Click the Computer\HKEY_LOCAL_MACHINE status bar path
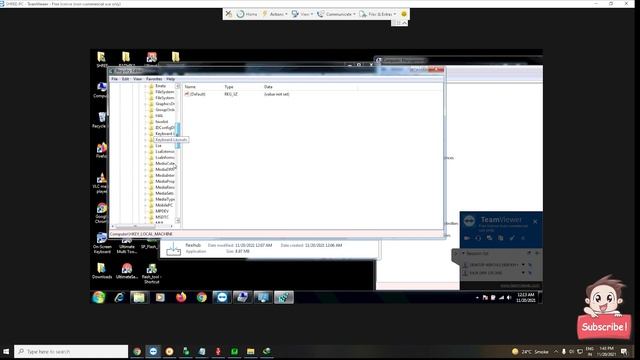Screen dimensions: 640x360 pos(141,234)
